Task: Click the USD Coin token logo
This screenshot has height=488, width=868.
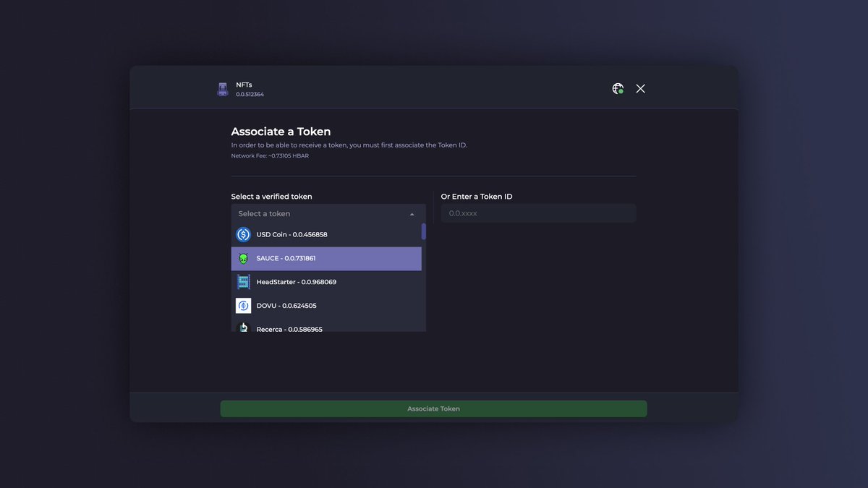Action: [243, 234]
